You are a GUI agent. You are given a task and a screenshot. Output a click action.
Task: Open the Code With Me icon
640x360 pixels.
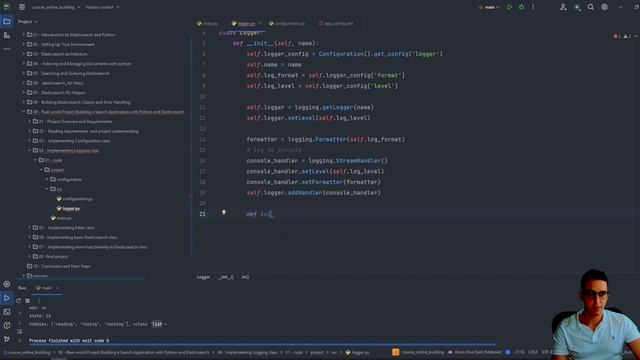click(x=563, y=7)
